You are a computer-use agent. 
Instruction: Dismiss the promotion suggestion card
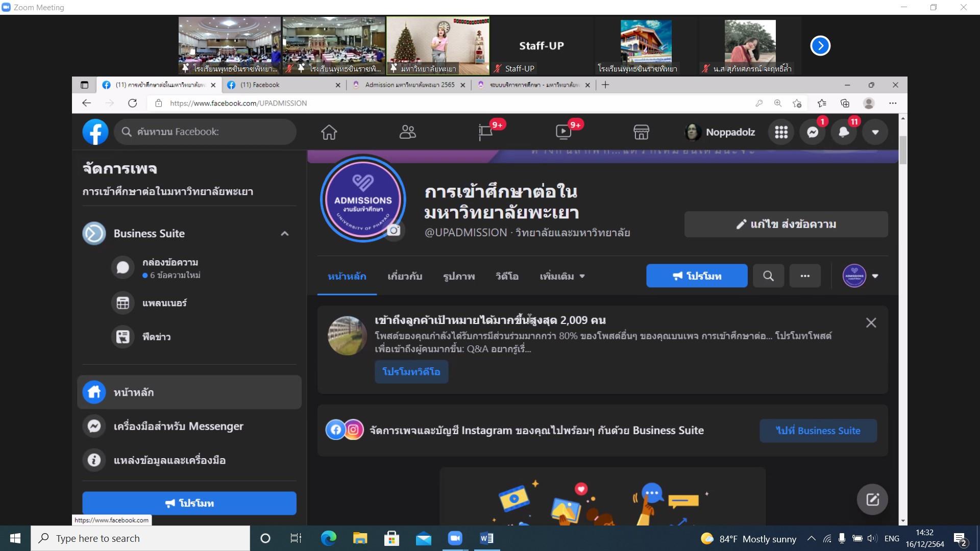pyautogui.click(x=871, y=323)
